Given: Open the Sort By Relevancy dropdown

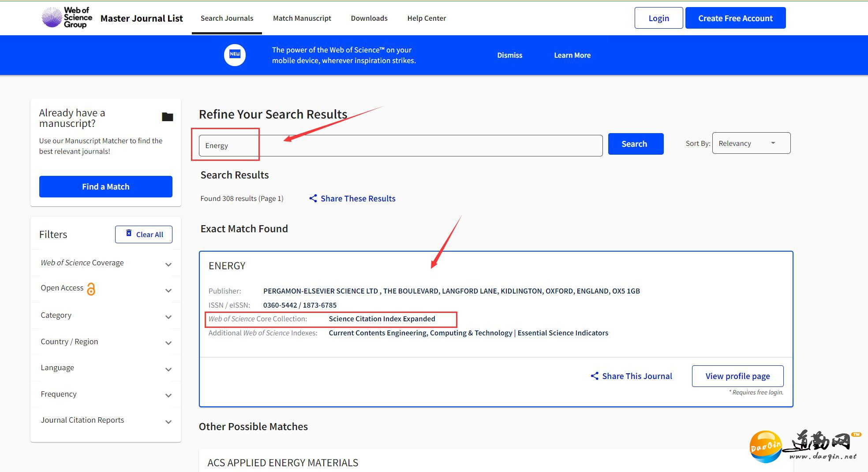Looking at the screenshot, I should tap(751, 143).
